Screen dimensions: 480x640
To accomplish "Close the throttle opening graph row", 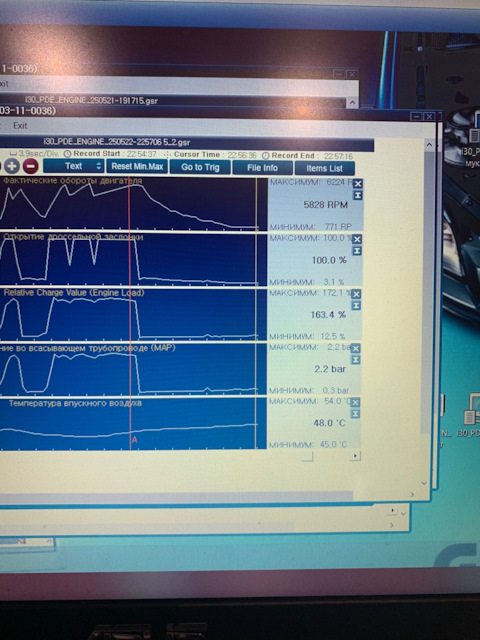I will [357, 239].
